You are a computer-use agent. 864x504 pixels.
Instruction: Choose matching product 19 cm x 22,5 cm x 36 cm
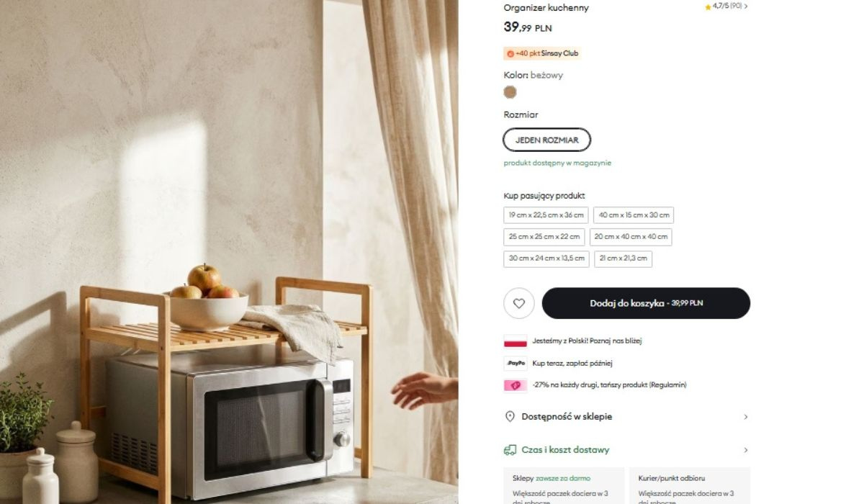tap(546, 215)
